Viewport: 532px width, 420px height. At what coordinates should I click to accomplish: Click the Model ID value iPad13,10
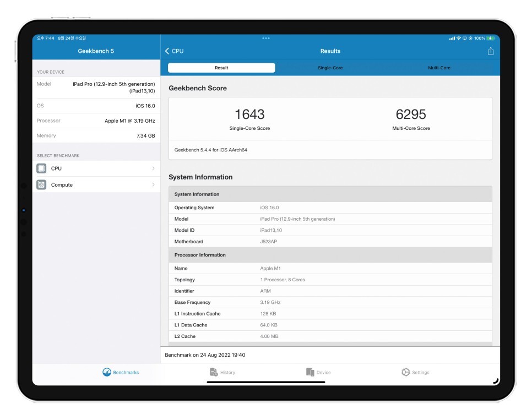(271, 230)
